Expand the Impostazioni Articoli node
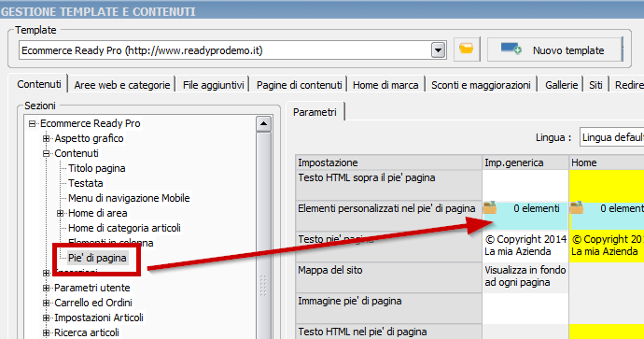Image resolution: width=644 pixels, height=339 pixels. point(46,318)
